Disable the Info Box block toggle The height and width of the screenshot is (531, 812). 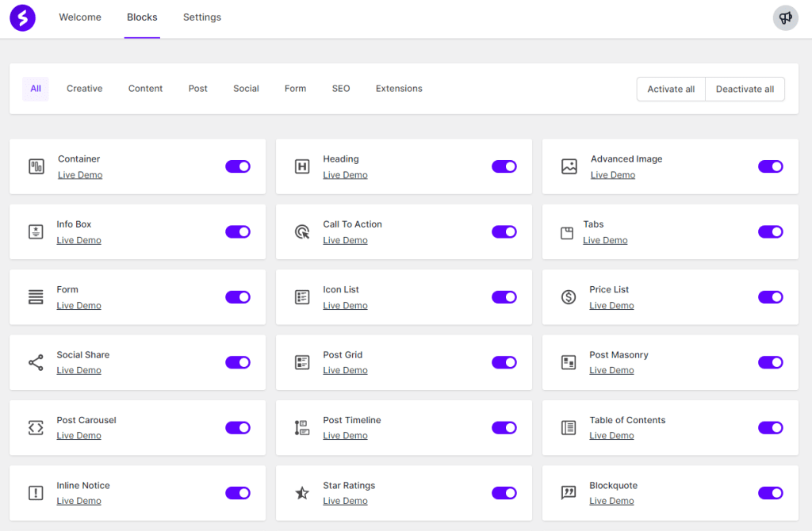point(238,232)
